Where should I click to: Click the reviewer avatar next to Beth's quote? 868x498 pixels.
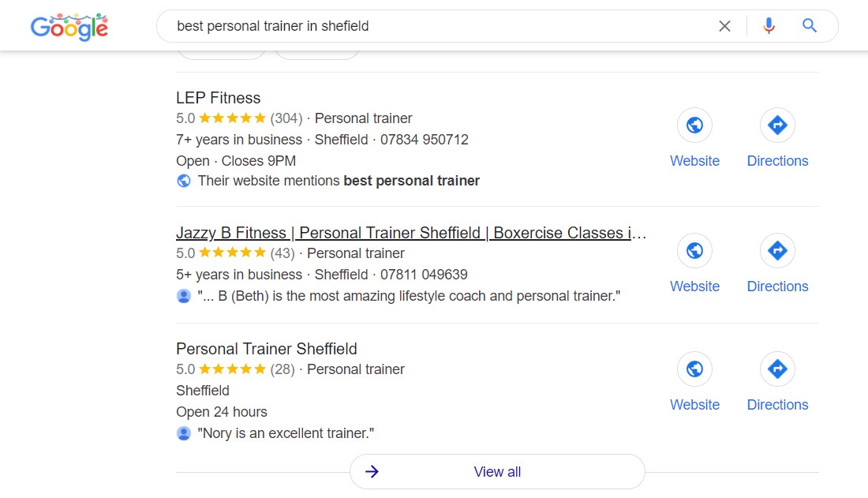click(x=183, y=295)
